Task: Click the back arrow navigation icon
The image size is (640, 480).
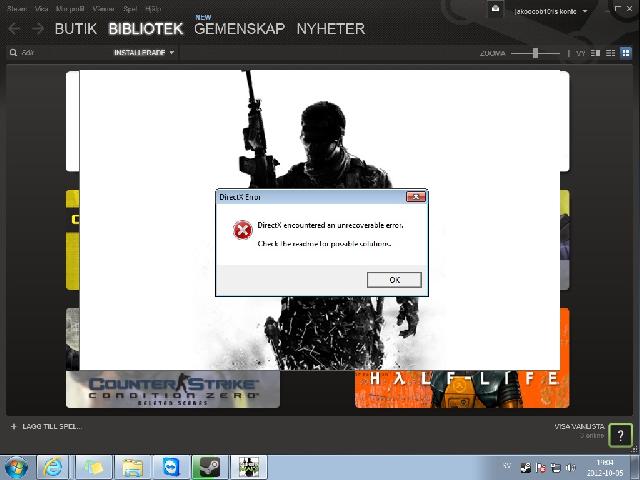Action: (14, 29)
